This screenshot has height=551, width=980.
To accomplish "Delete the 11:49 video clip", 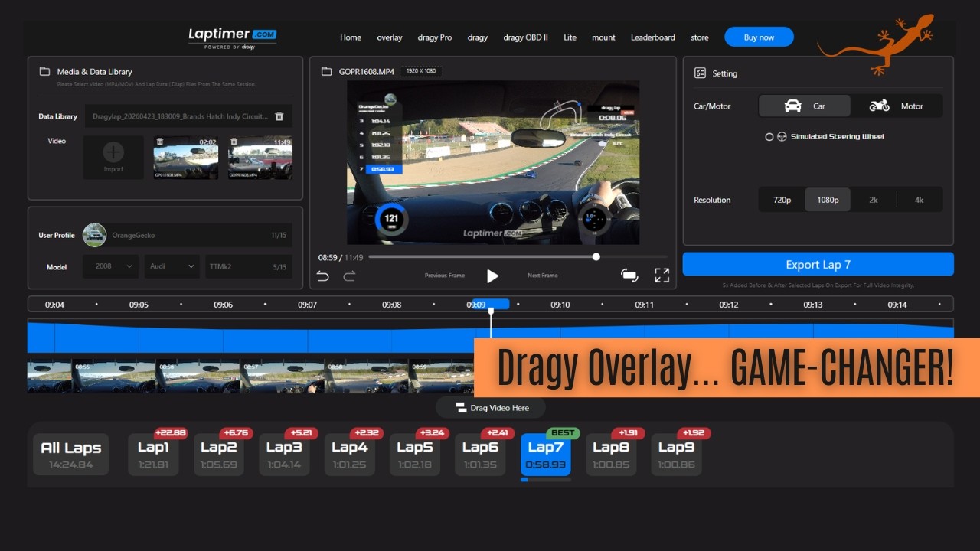I will [234, 142].
